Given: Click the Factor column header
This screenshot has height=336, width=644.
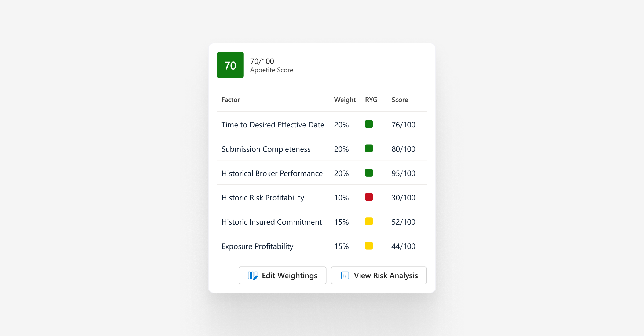Looking at the screenshot, I should click(x=230, y=100).
